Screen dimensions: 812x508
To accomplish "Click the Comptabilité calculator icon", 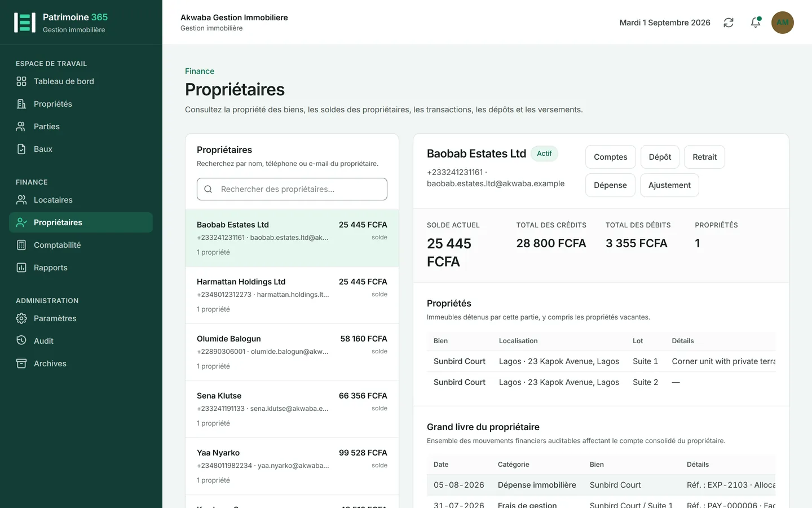I will coord(21,245).
